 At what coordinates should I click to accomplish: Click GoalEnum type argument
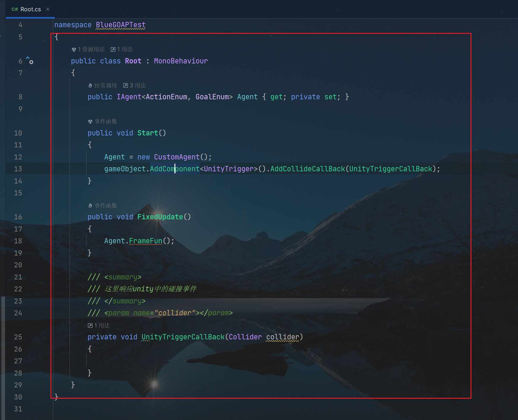[x=212, y=97]
